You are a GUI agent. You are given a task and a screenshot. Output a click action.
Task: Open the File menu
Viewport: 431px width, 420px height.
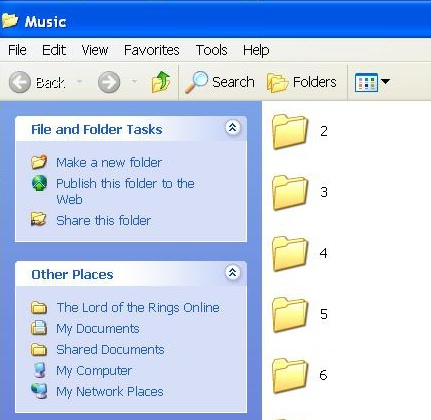point(17,50)
